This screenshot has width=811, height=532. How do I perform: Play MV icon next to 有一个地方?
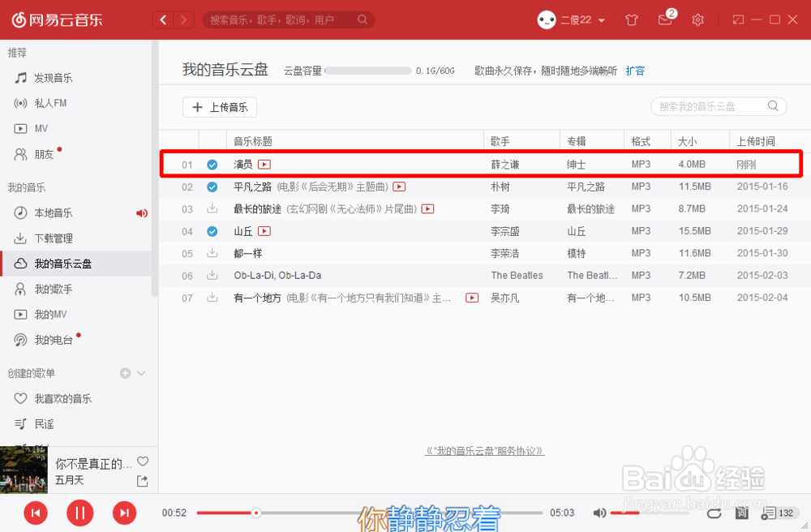(472, 298)
